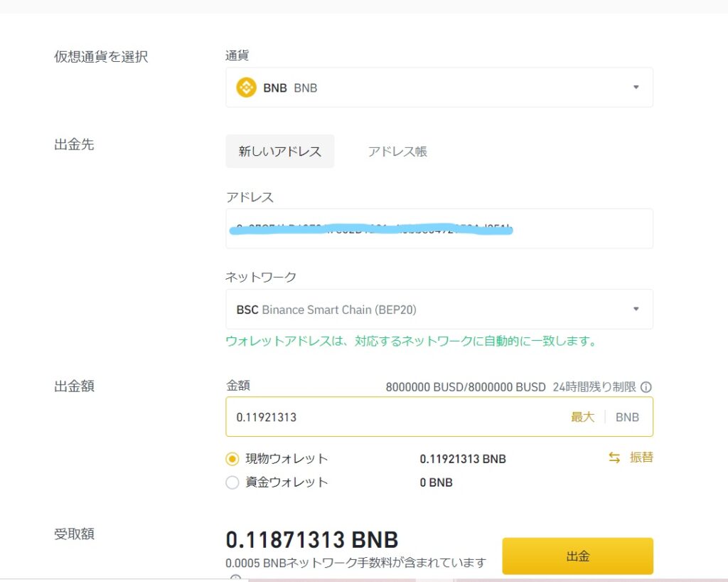This screenshot has width=728, height=582.
Task: Open the currency selector dropdown arrow
Action: (636, 88)
